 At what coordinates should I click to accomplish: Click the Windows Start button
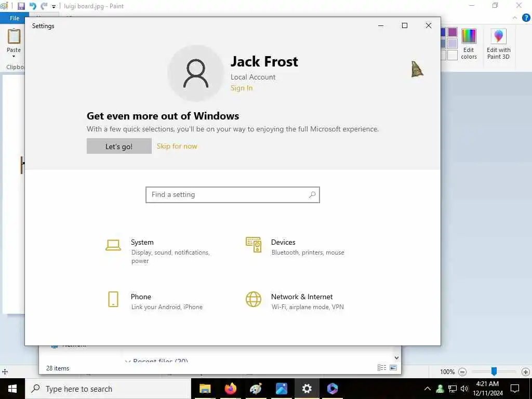[12, 389]
